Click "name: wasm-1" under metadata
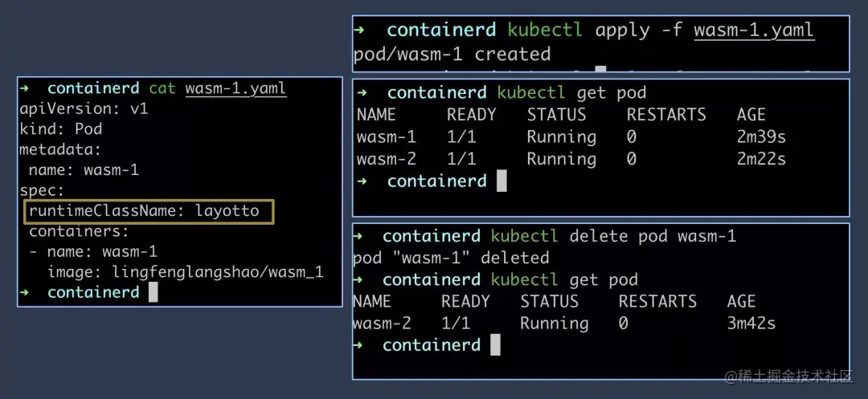868x399 pixels. point(84,170)
